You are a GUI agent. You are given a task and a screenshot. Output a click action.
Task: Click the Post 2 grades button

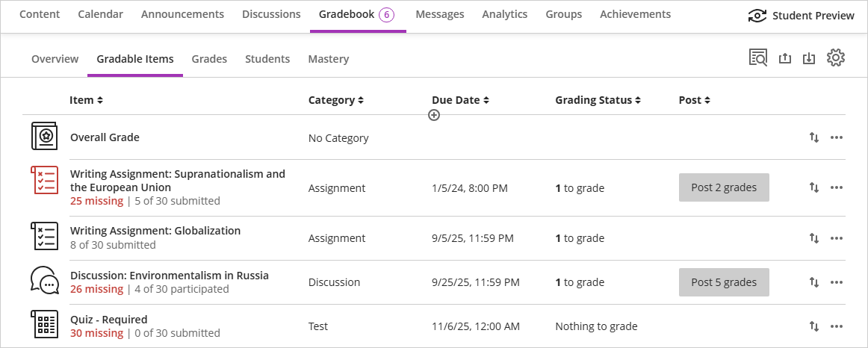[x=724, y=187]
